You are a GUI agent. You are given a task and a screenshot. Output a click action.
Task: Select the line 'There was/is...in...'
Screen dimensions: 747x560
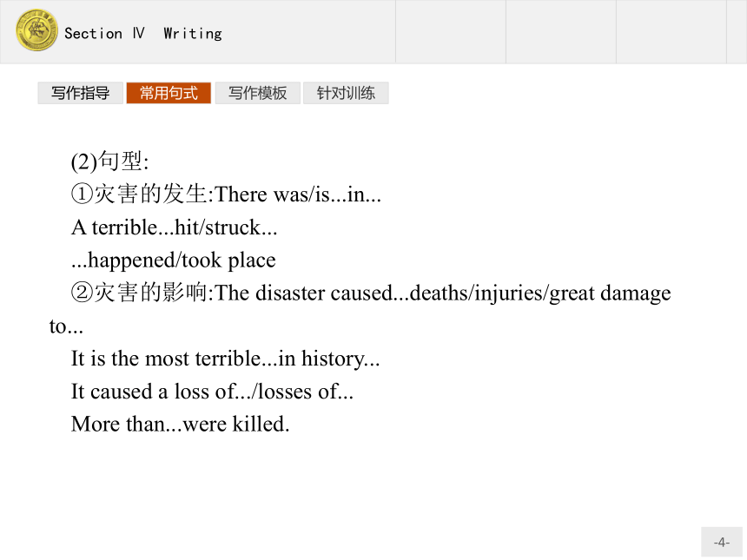pyautogui.click(x=298, y=194)
